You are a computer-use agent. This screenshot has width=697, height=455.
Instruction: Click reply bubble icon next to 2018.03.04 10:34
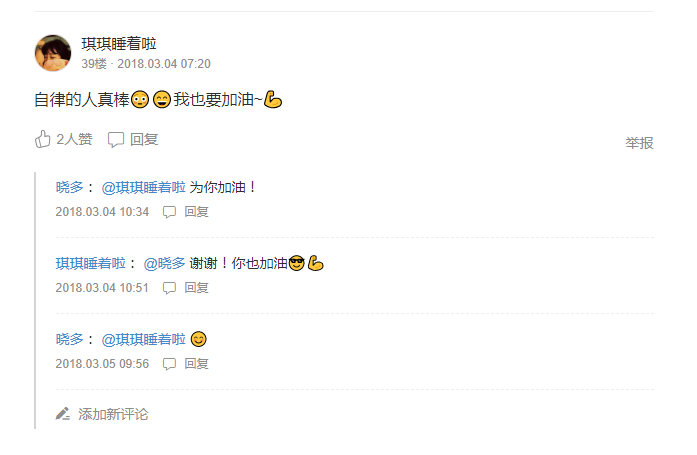[169, 212]
